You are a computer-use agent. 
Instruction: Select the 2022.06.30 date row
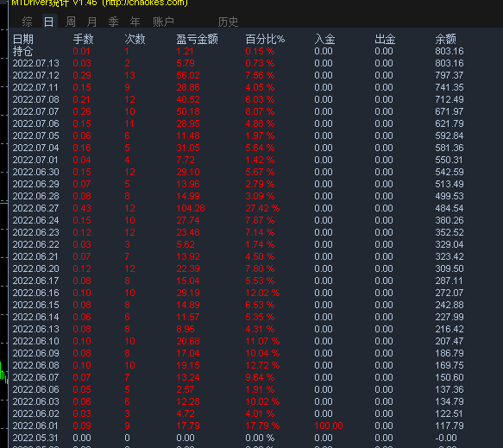tap(36, 172)
